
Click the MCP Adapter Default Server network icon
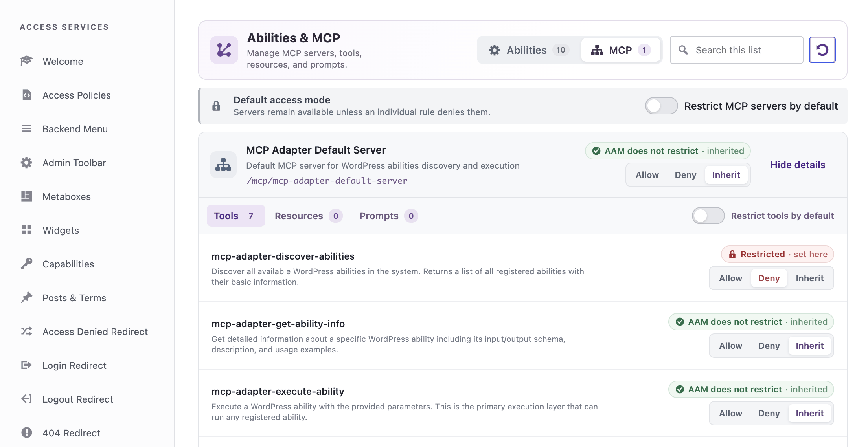223,165
